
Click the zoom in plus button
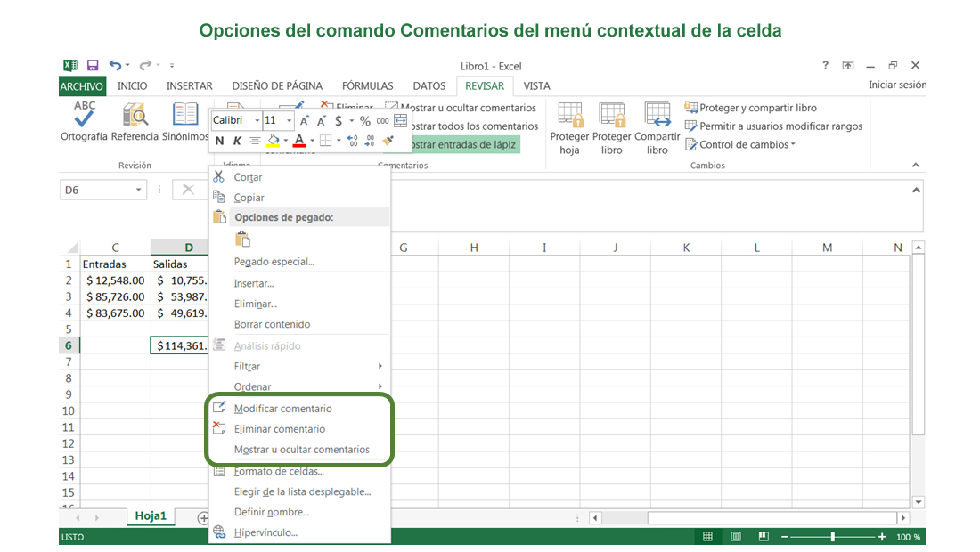[882, 536]
